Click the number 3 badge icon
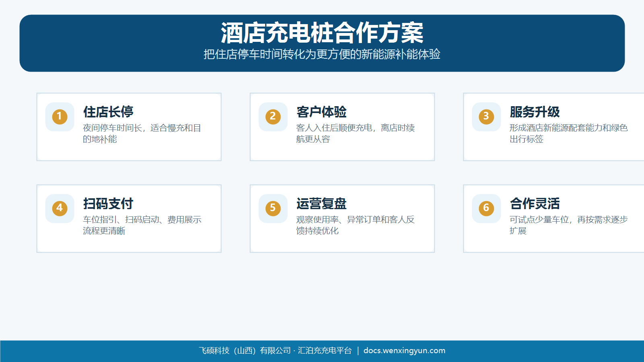 [486, 117]
